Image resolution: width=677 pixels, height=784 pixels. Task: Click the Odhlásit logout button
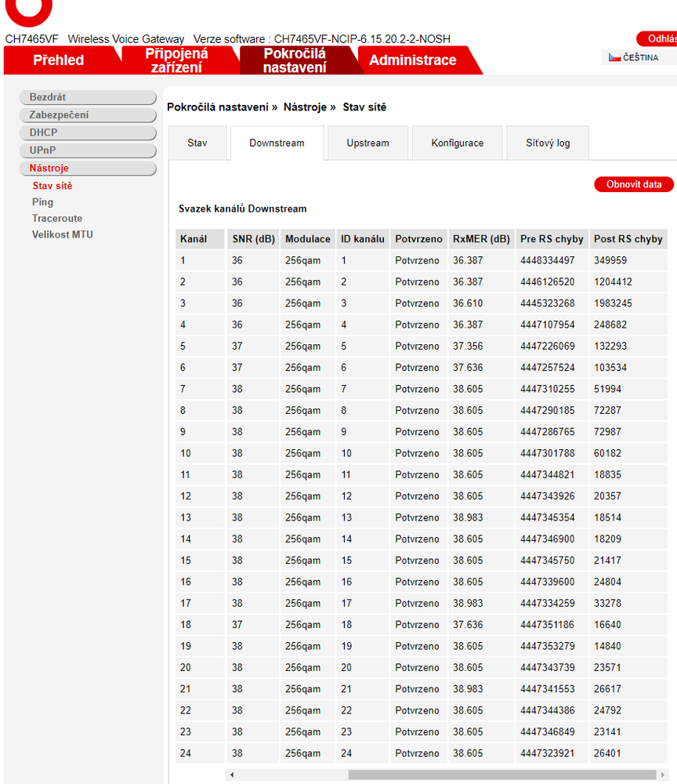click(x=660, y=39)
